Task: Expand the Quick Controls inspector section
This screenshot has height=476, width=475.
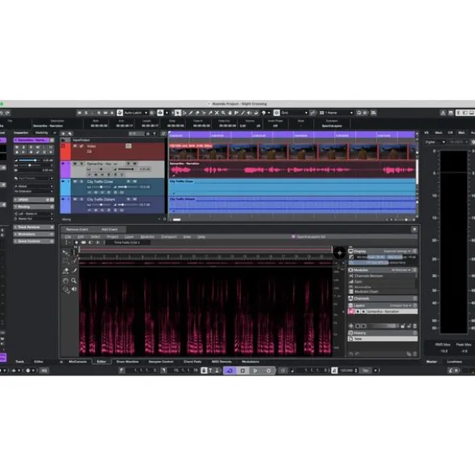Action: [34, 242]
